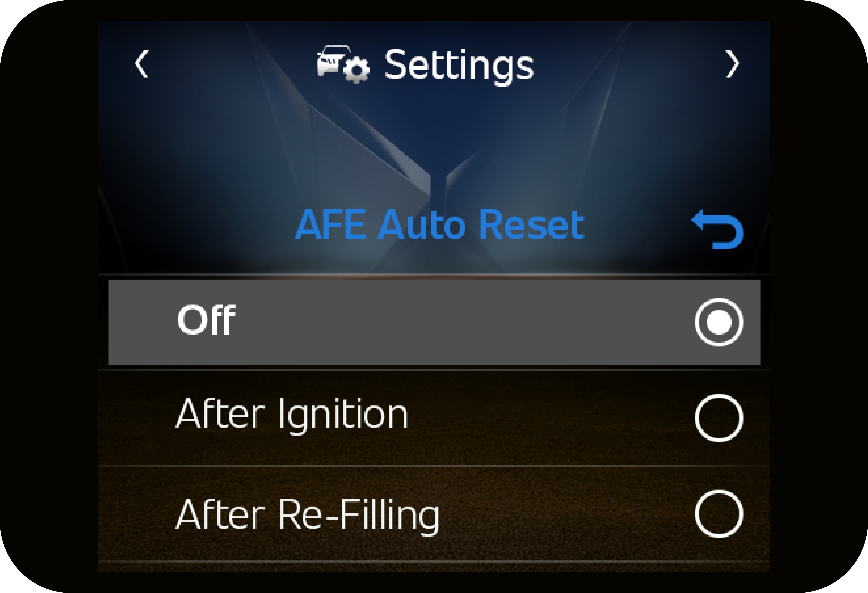
Task: Choose the After Re-Filling radio button
Action: point(719,514)
